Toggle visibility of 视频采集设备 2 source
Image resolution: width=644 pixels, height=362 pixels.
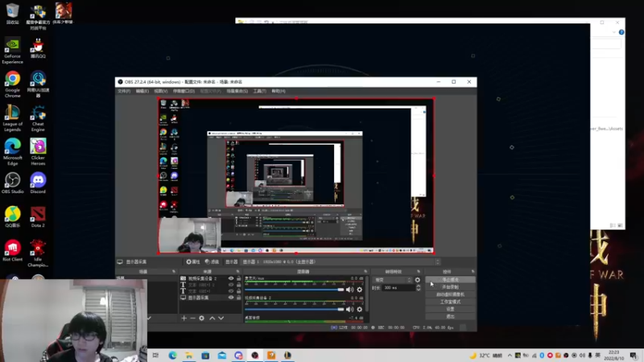(231, 278)
